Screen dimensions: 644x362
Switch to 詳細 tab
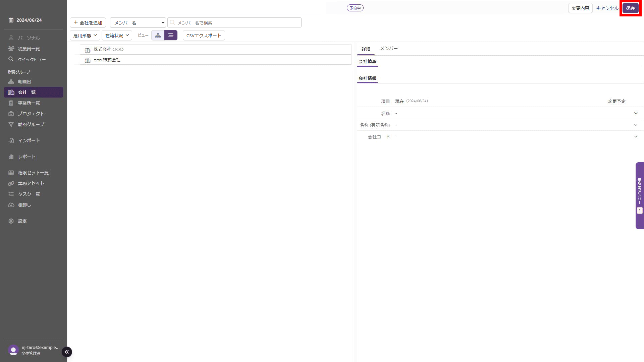pos(366,49)
